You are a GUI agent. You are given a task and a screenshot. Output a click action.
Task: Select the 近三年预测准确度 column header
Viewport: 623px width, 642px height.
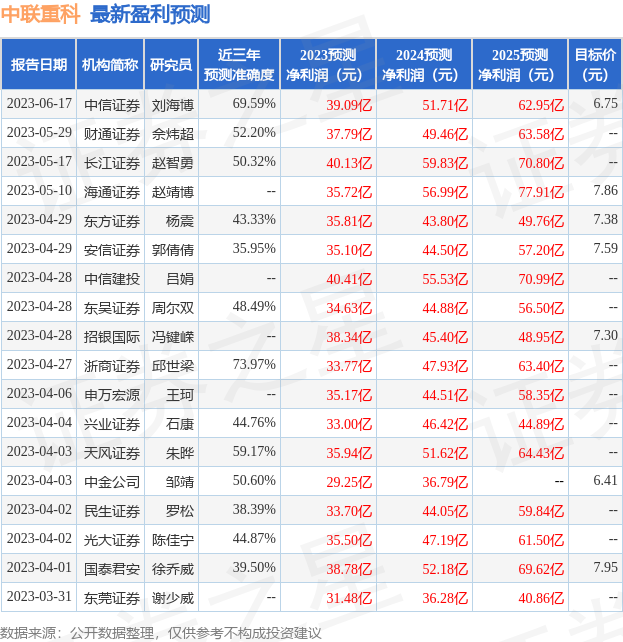(x=239, y=65)
